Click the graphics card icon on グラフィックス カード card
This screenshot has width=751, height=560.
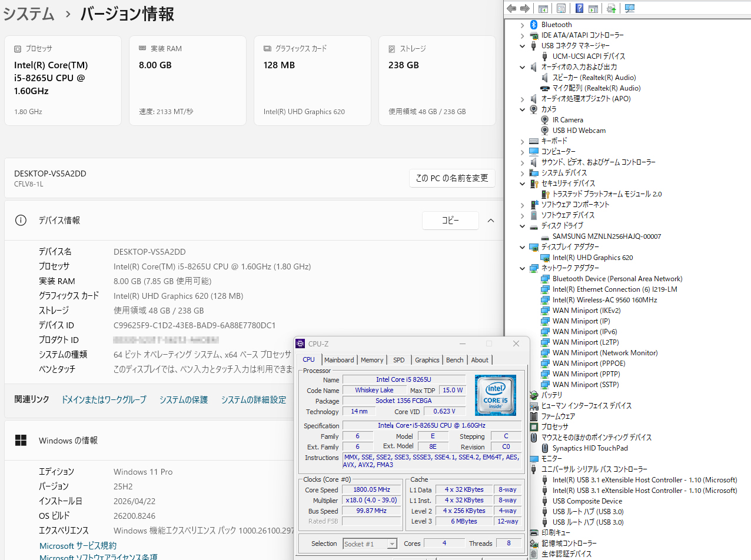pos(267,49)
